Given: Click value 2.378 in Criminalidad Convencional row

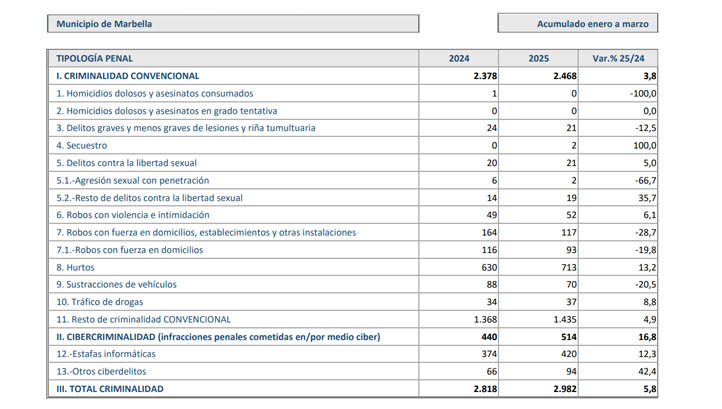Looking at the screenshot, I should tap(485, 76).
